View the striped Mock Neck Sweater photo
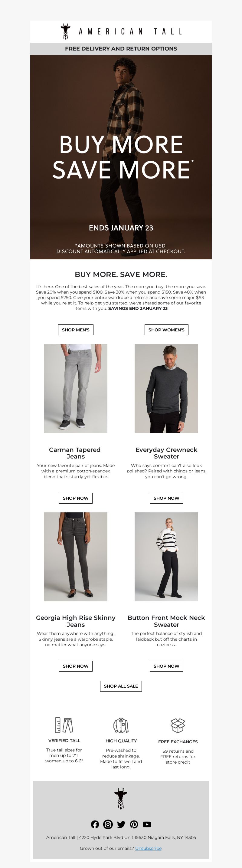242x868 pixels. (x=166, y=557)
